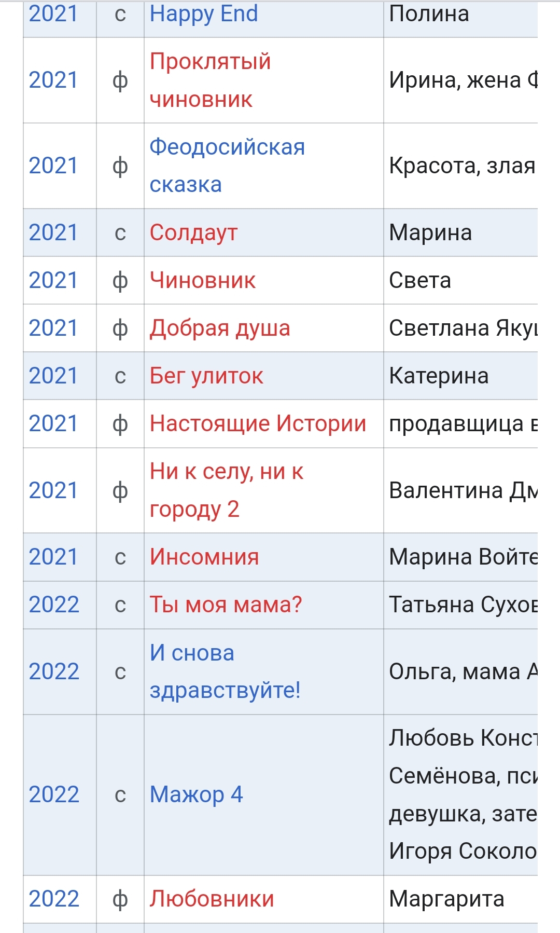Screen dimensions: 560x933
Task: Follow the Солдаут red link
Action: [193, 232]
